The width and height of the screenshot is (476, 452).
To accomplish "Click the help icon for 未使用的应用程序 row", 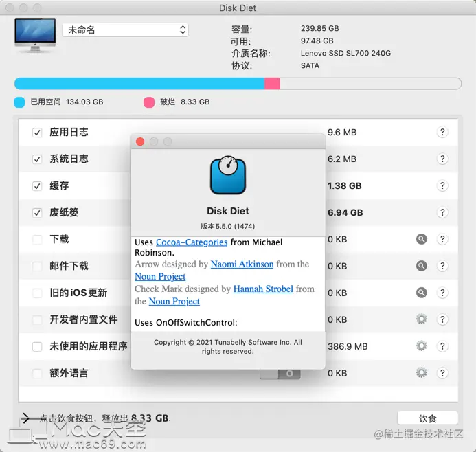I will coord(442,346).
